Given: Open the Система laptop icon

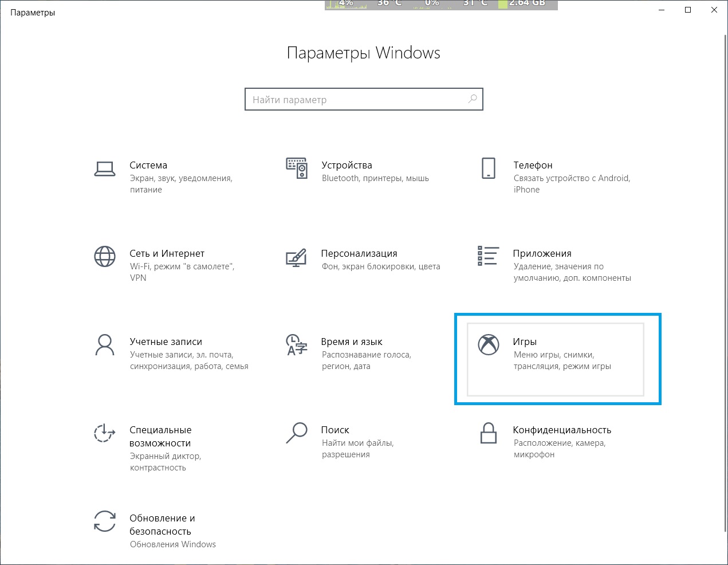Looking at the screenshot, I should (105, 169).
